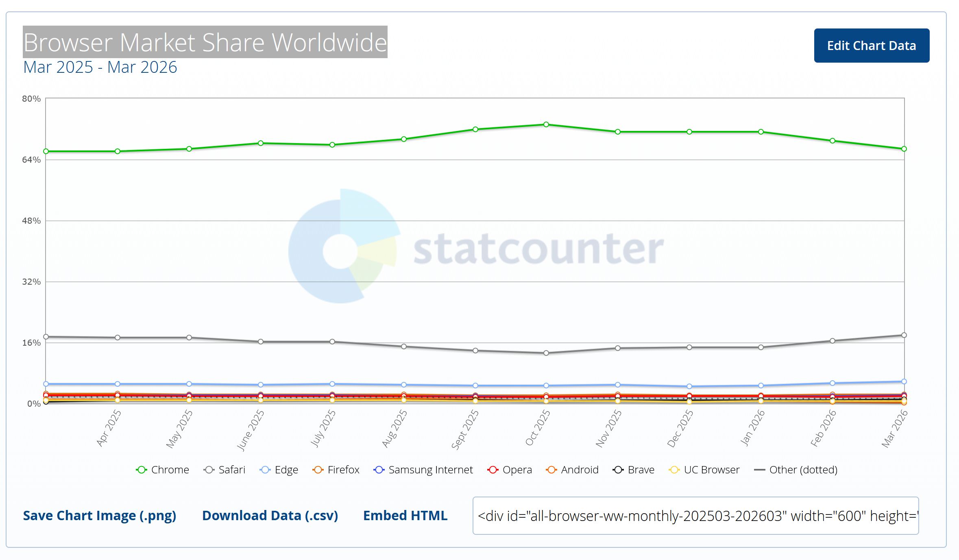Click Save Chart Image (.png) link
This screenshot has width=959, height=560.
click(100, 515)
